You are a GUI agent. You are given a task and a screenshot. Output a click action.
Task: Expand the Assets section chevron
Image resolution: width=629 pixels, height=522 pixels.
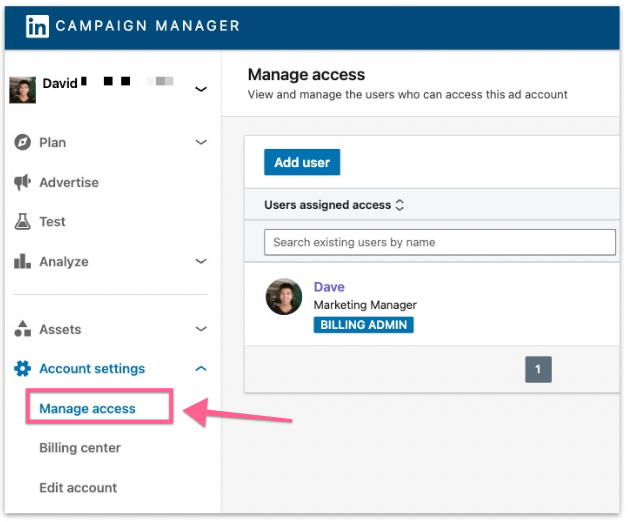tap(201, 329)
